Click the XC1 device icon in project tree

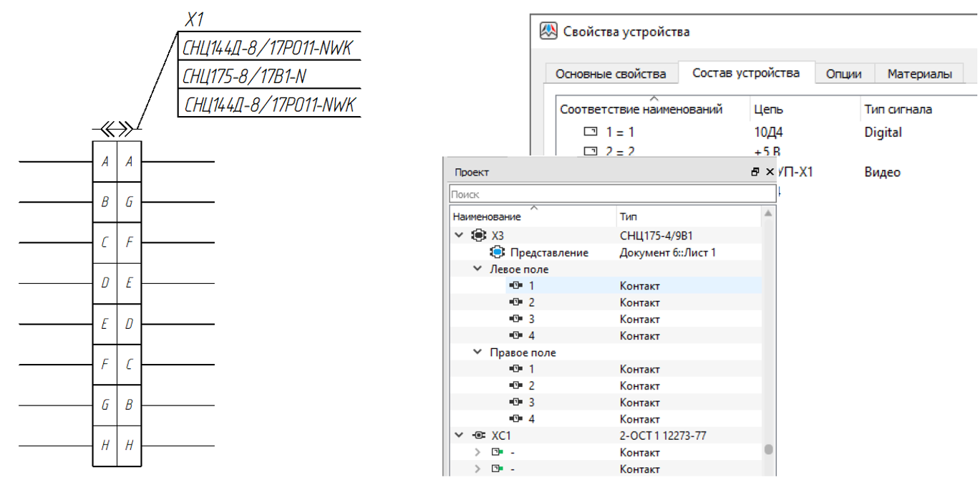click(x=479, y=436)
